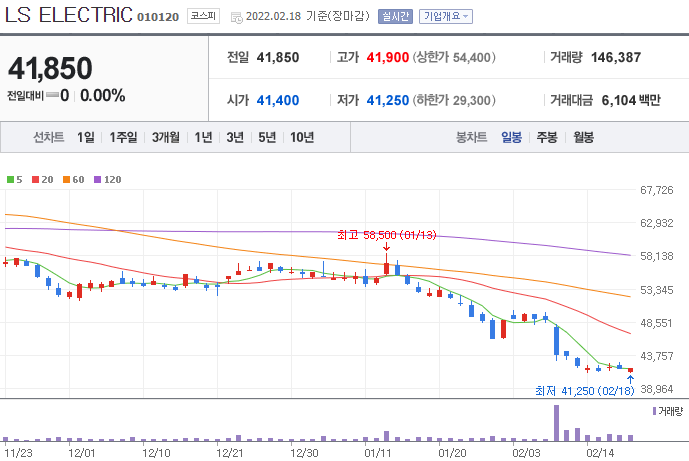Click the 시가 value 41,400
Image resolution: width=689 pixels, height=461 pixels.
(x=278, y=100)
